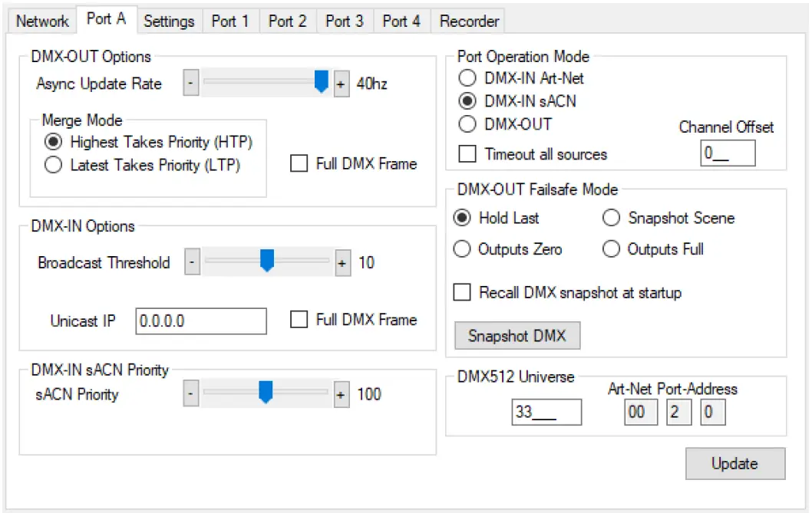Image resolution: width=812 pixels, height=513 pixels.
Task: Increase sACN Priority with plus button
Action: point(342,394)
